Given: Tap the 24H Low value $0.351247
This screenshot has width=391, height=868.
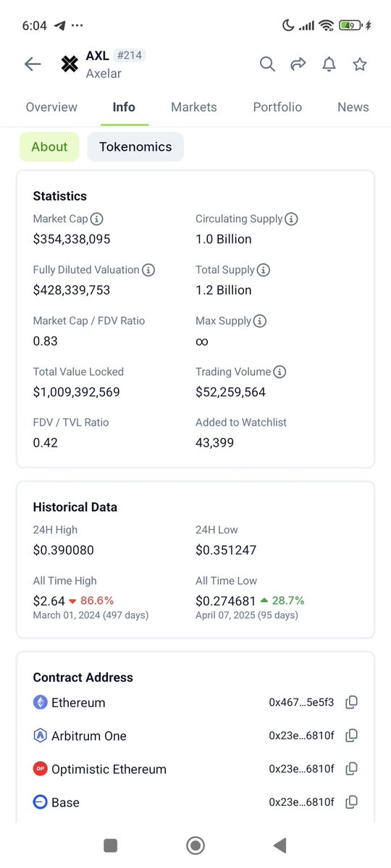Looking at the screenshot, I should pyautogui.click(x=226, y=550).
